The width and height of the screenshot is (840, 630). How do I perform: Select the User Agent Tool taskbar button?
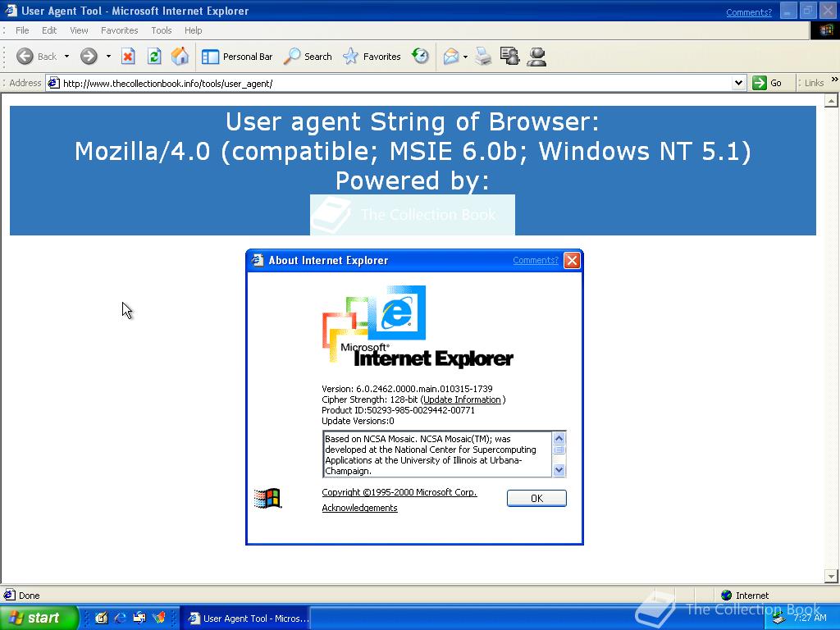pos(244,619)
